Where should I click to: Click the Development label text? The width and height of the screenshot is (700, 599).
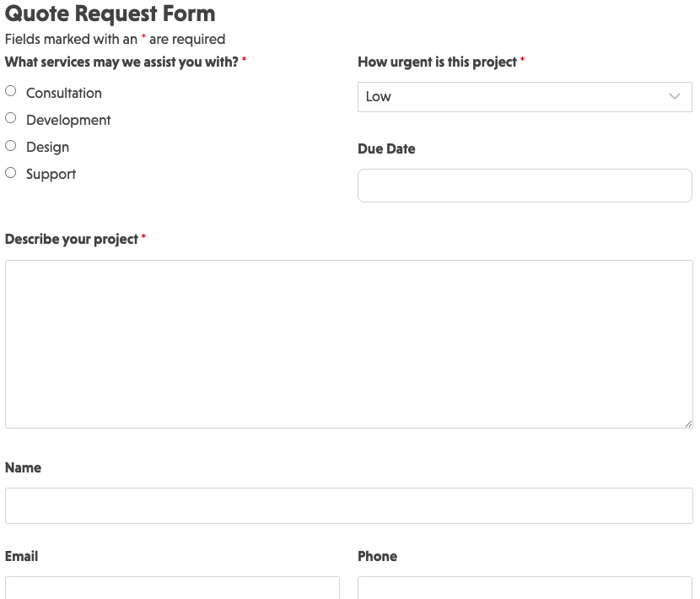pos(68,120)
